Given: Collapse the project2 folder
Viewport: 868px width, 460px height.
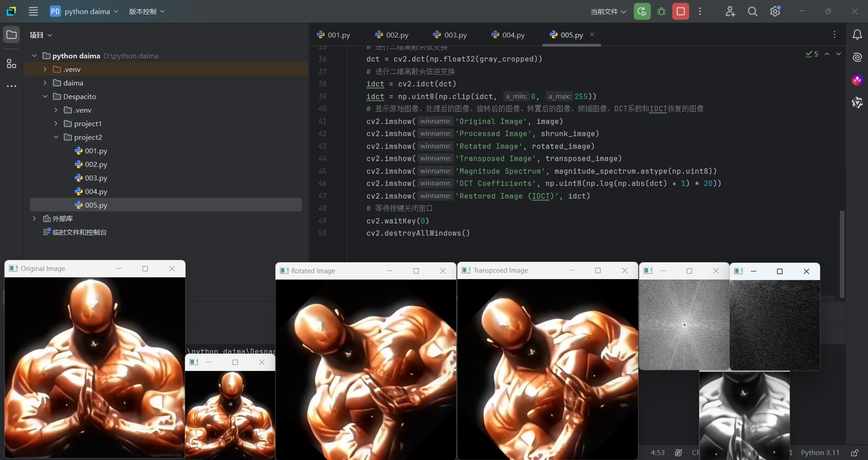Looking at the screenshot, I should (56, 137).
